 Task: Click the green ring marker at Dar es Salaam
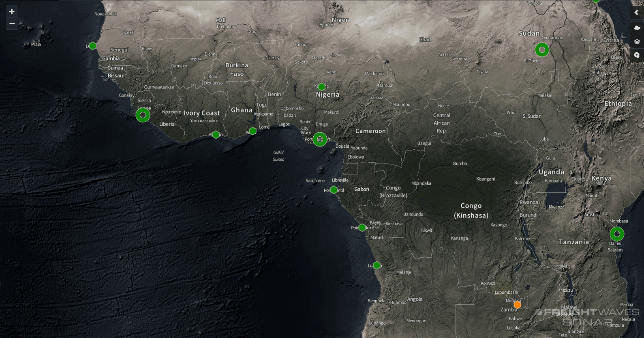coord(617,234)
